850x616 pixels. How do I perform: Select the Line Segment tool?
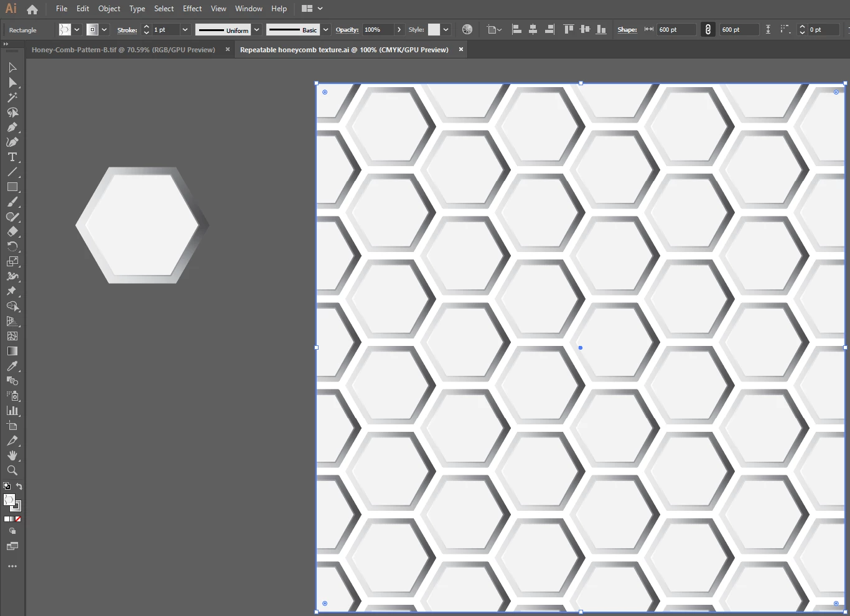coord(12,172)
